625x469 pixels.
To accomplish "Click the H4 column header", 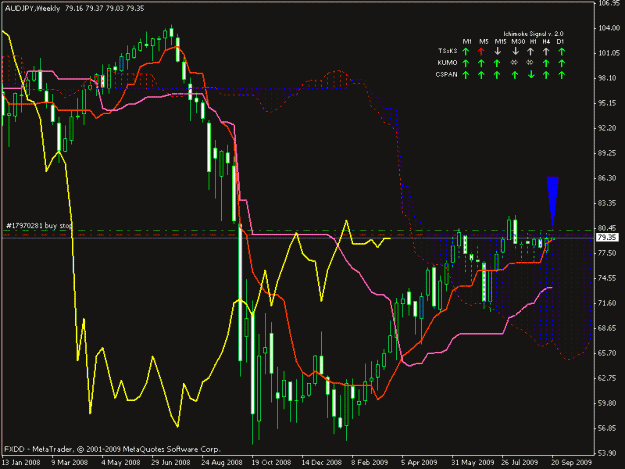I will [546, 41].
